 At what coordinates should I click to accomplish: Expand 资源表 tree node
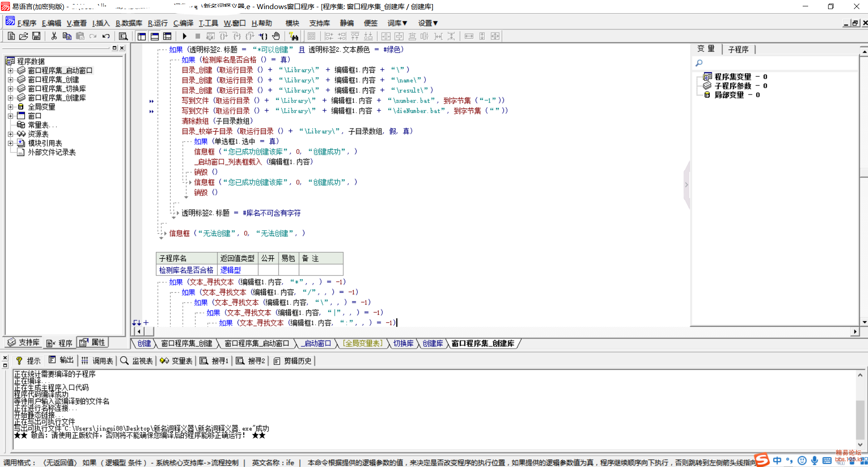click(10, 134)
